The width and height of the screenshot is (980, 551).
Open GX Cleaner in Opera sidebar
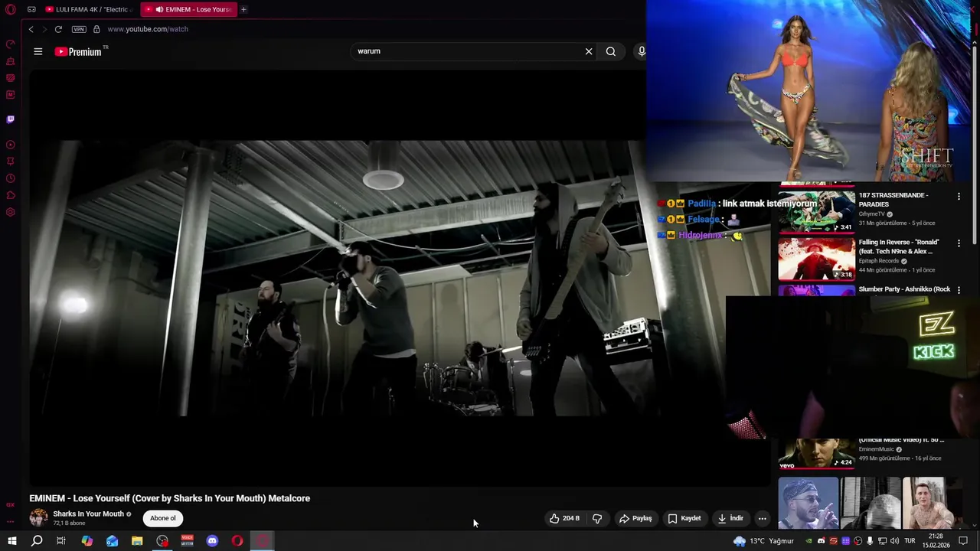coord(11,61)
